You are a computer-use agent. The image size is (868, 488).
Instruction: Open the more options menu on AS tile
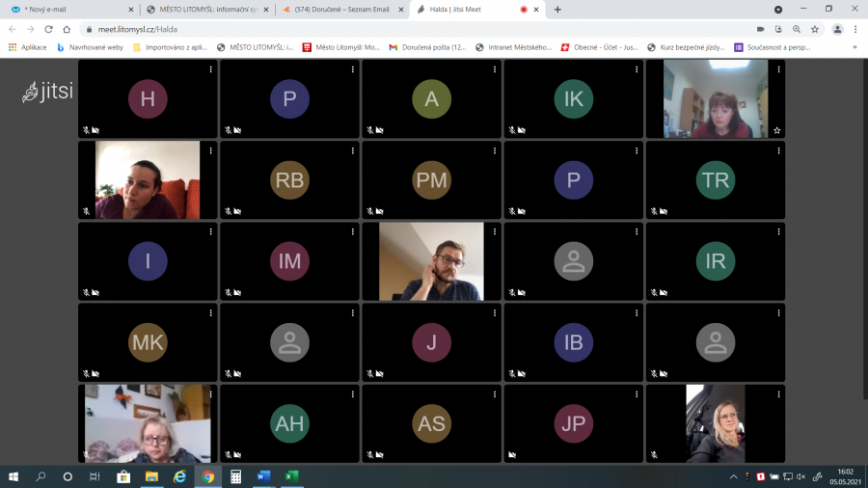pyautogui.click(x=496, y=393)
